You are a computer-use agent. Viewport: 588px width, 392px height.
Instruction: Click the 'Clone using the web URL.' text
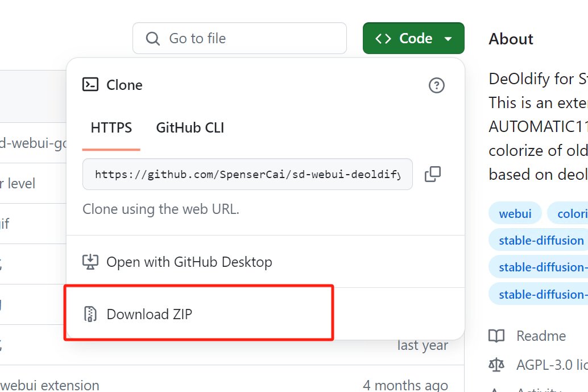[161, 209]
